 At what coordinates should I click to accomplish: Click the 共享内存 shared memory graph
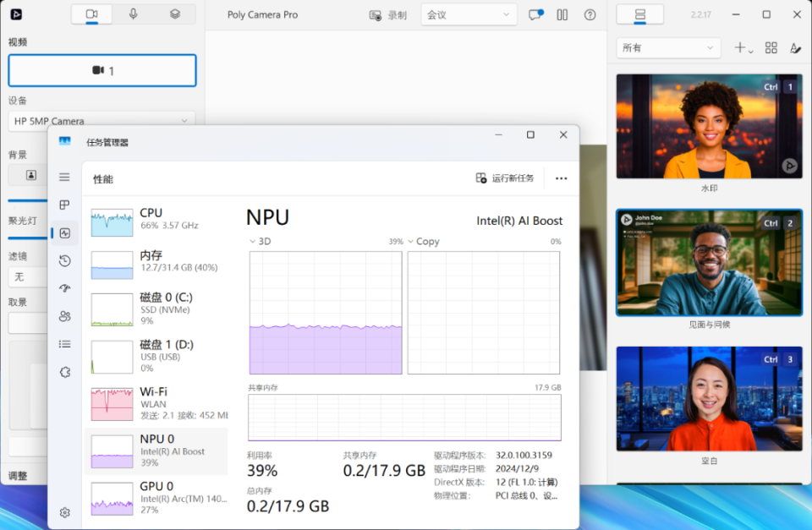tap(404, 418)
